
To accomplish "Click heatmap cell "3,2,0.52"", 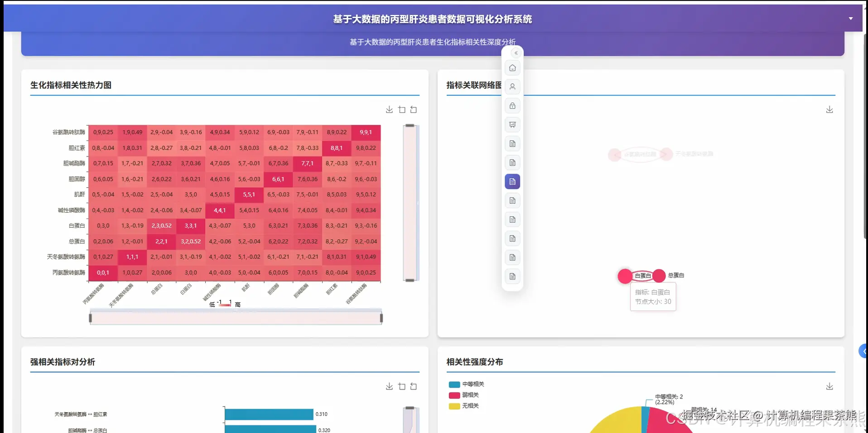I will tap(191, 241).
